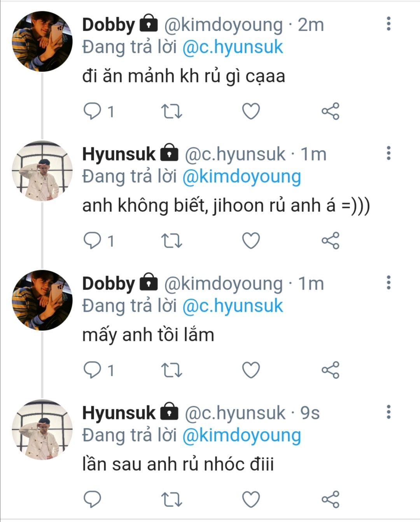Retweet Hyunsuk's tweet mentioning jihoon
The width and height of the screenshot is (420, 522).
coord(171,241)
